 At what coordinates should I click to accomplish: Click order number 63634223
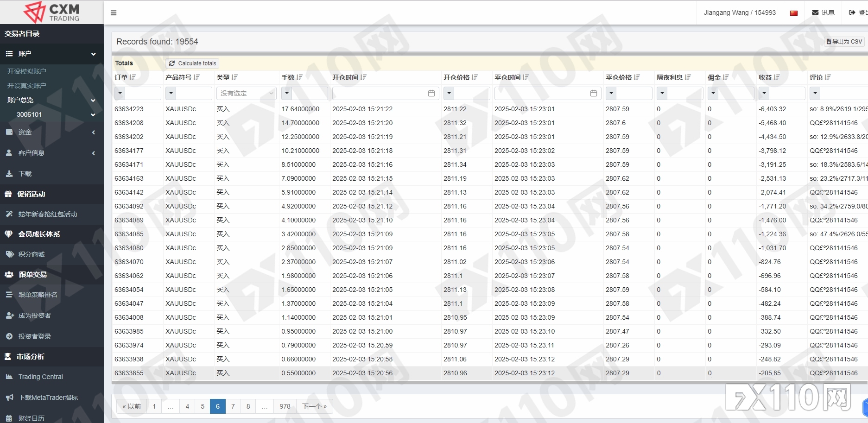click(129, 109)
